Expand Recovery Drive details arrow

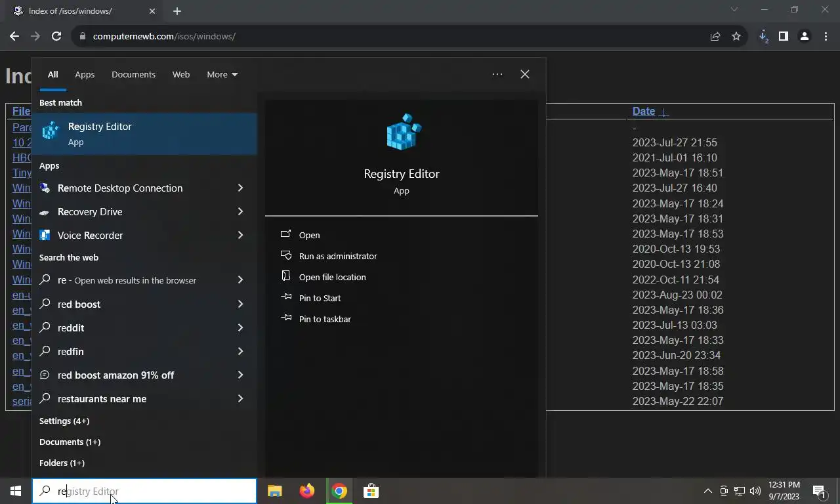[x=240, y=212]
